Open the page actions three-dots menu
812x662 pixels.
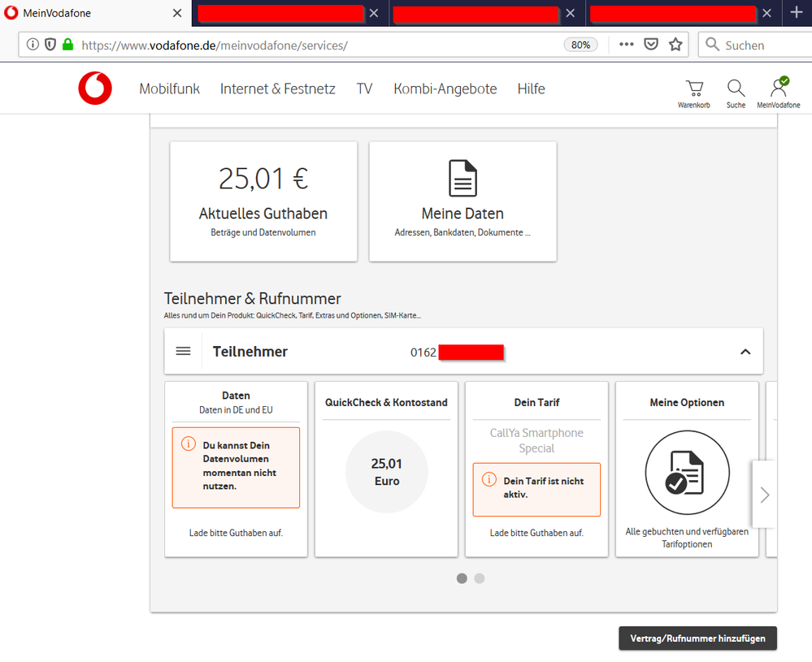click(x=626, y=45)
